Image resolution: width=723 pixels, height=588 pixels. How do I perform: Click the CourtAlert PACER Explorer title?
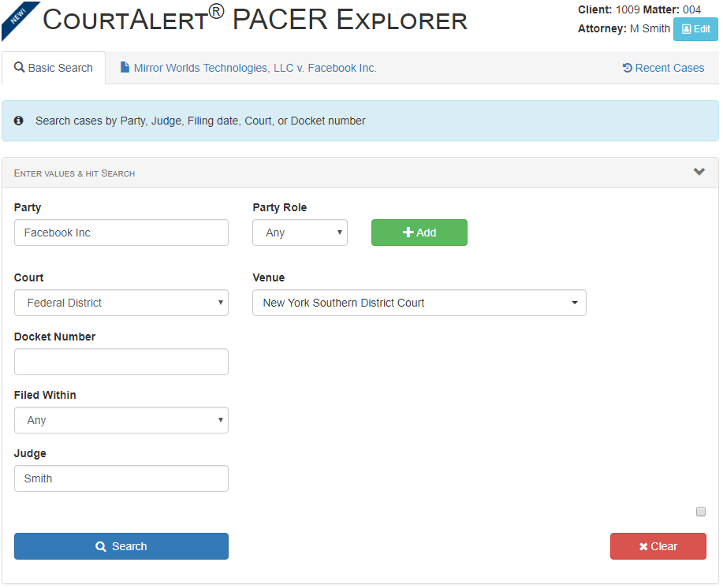click(255, 20)
